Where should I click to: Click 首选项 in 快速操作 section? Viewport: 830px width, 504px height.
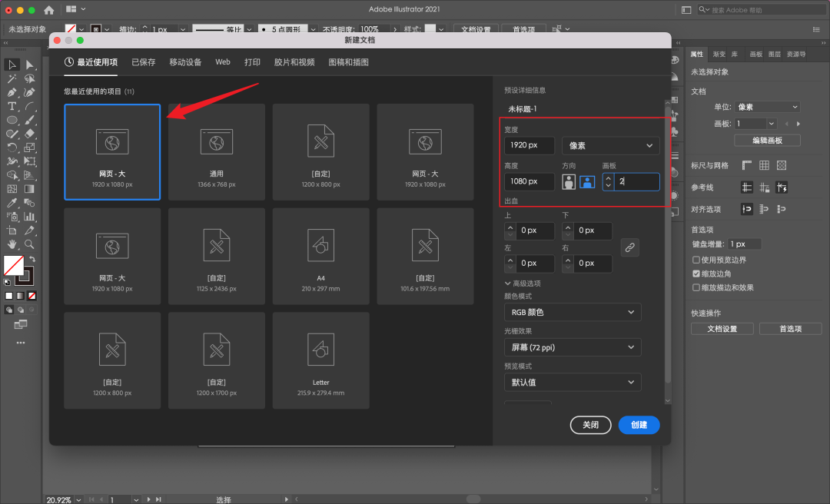[790, 329]
